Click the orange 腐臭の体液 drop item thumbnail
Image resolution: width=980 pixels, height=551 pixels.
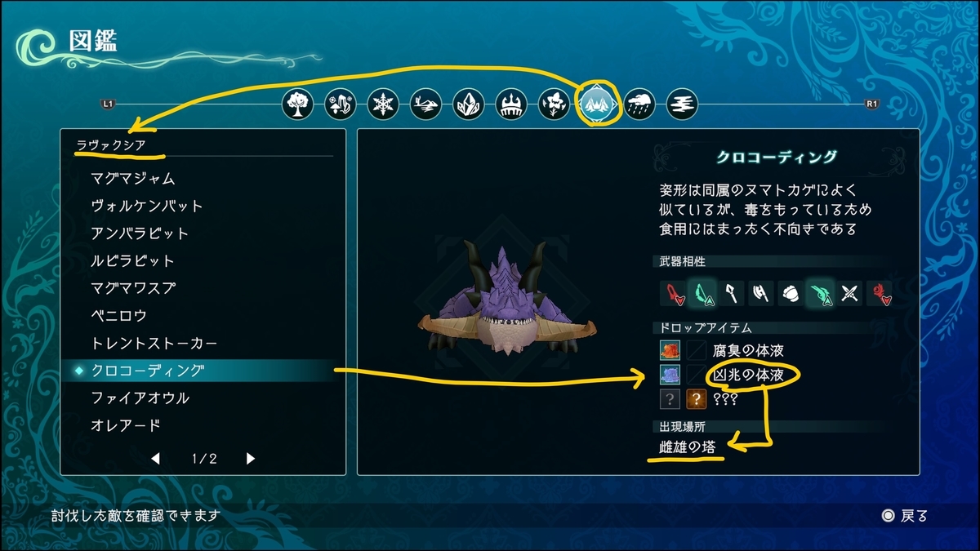click(670, 351)
